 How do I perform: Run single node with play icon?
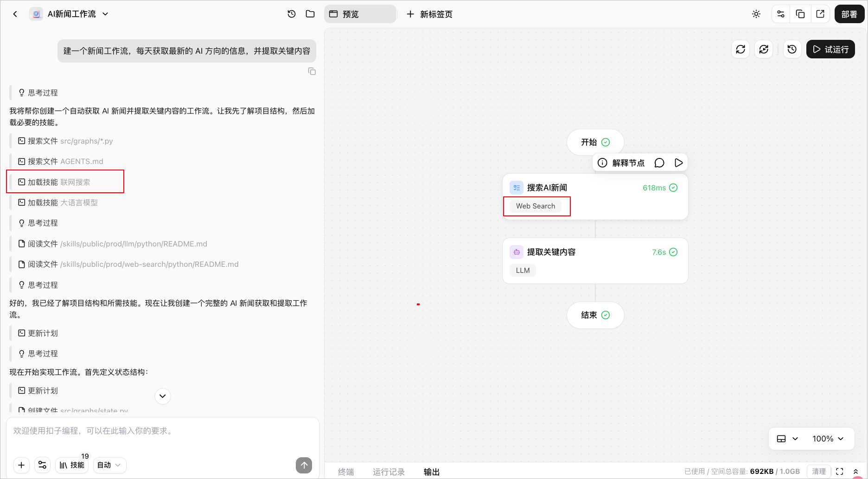679,163
